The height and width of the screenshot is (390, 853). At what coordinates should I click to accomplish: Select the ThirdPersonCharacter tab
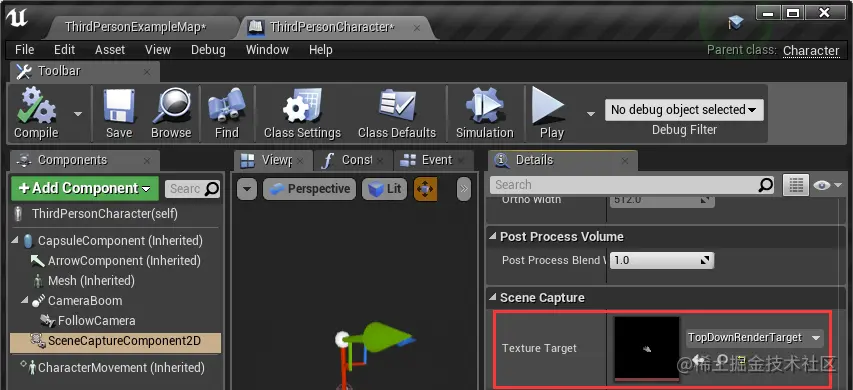point(332,27)
